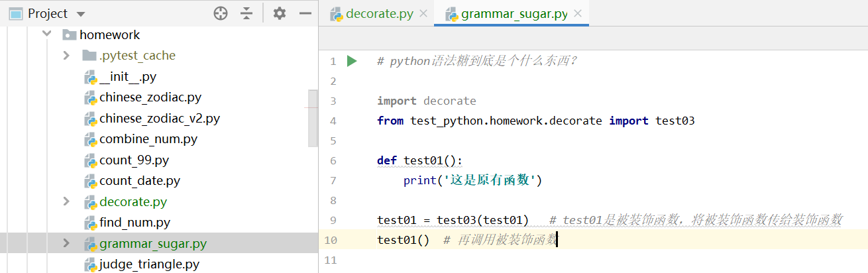This screenshot has width=868, height=273.
Task: Open chinese_zodiac_v2.py file
Action: click(x=160, y=119)
